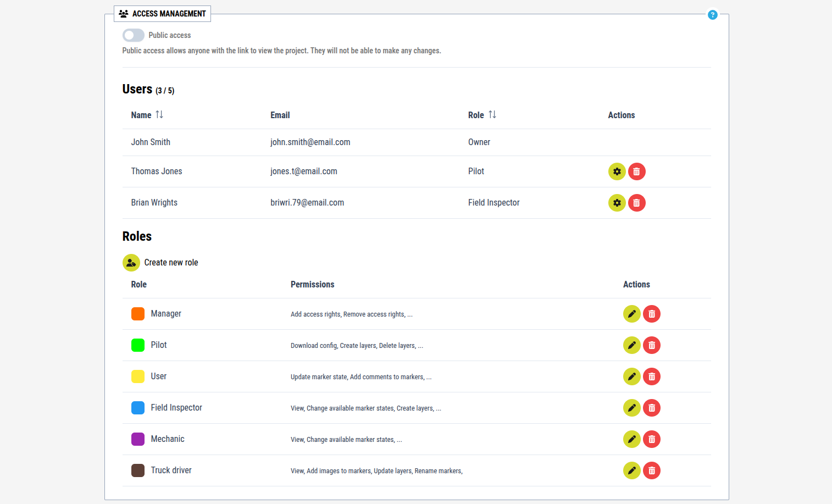Screen dimensions: 832x504
Task: Click email john.smith@email.com
Action: point(310,142)
